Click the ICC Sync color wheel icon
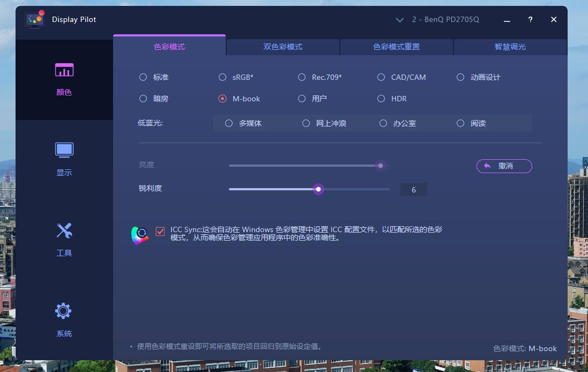This screenshot has height=372, width=588. (x=139, y=233)
